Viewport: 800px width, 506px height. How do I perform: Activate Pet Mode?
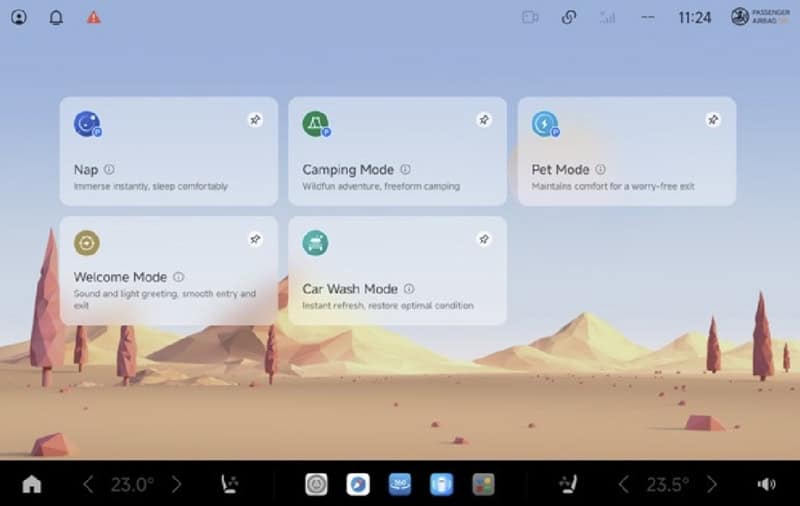coord(626,151)
